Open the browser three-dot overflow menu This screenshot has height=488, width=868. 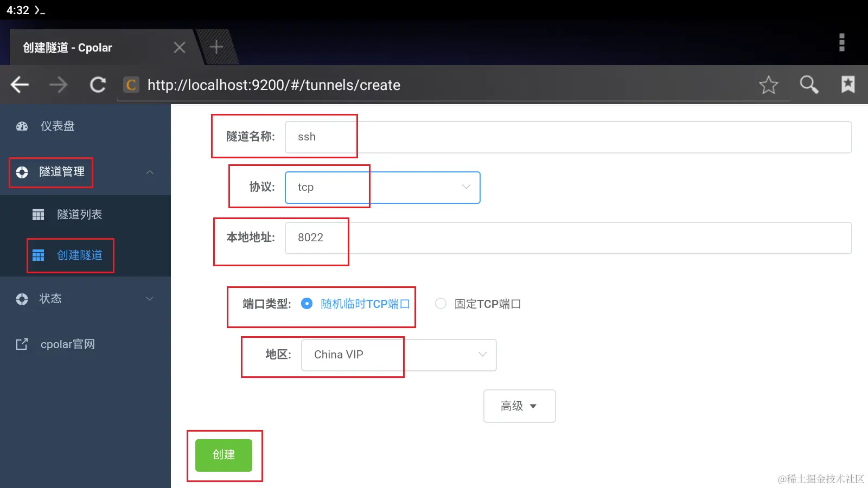click(x=842, y=42)
